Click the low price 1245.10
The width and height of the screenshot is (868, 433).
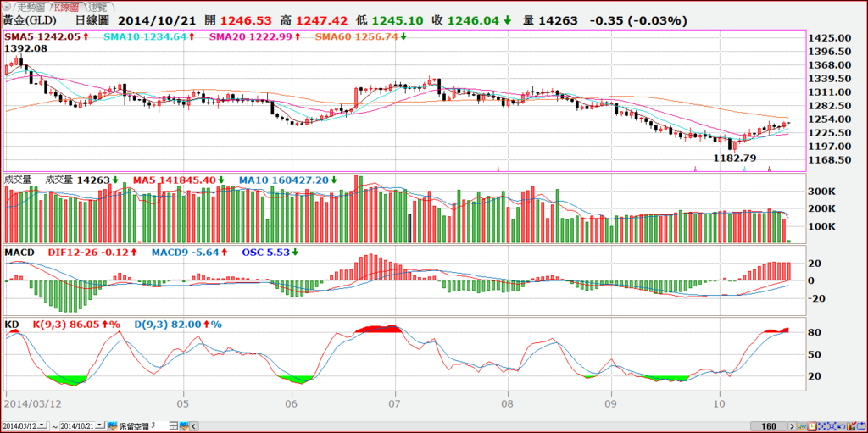point(398,21)
